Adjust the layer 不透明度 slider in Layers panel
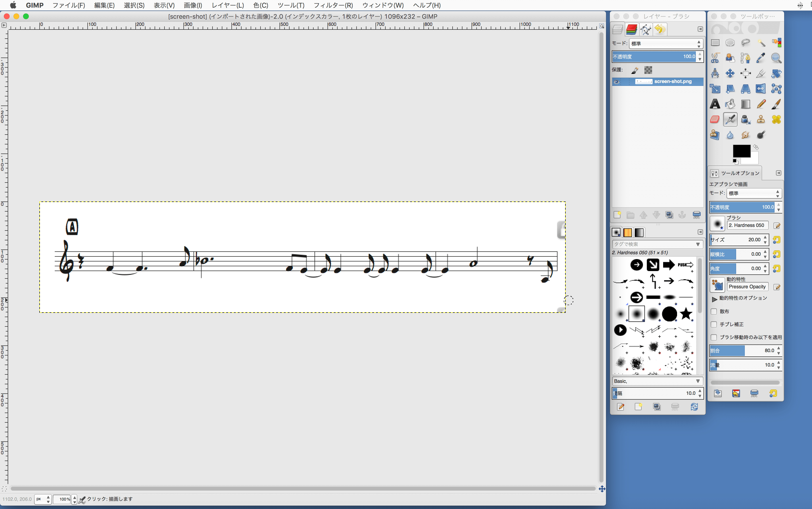 tap(654, 57)
